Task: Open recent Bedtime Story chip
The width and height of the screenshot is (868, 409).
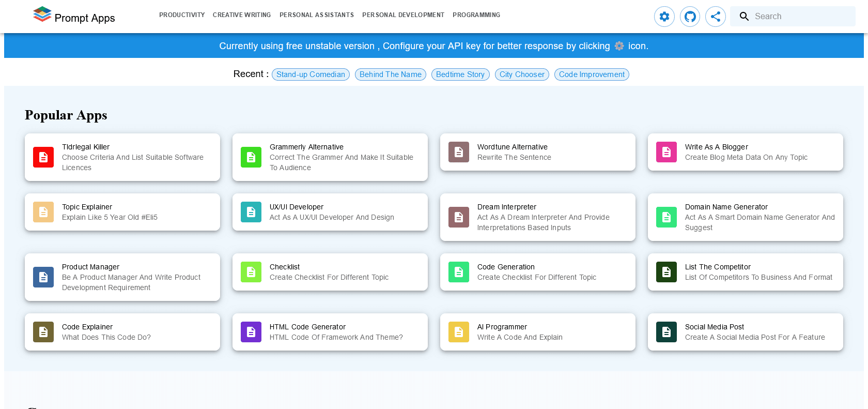Action: pos(460,74)
